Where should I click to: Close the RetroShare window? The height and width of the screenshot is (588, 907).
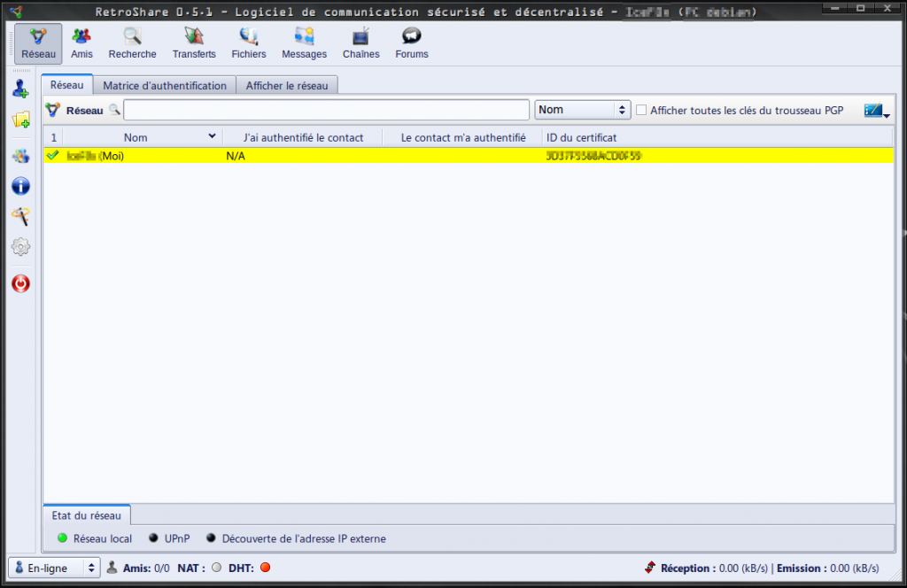pyautogui.click(x=888, y=9)
